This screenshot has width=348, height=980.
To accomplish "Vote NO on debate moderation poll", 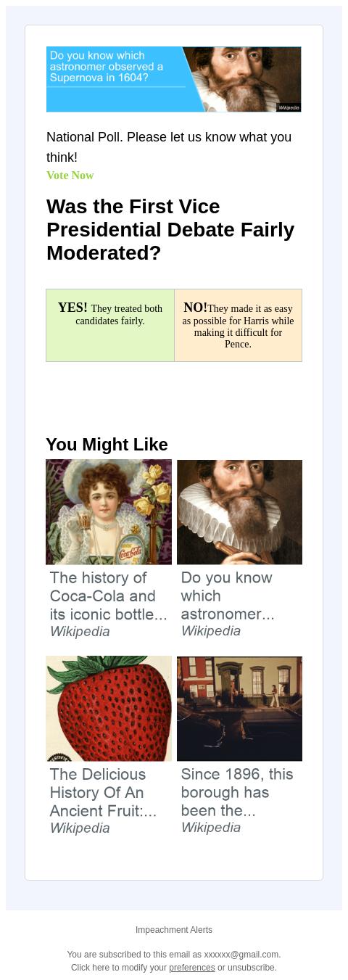I will click(238, 326).
